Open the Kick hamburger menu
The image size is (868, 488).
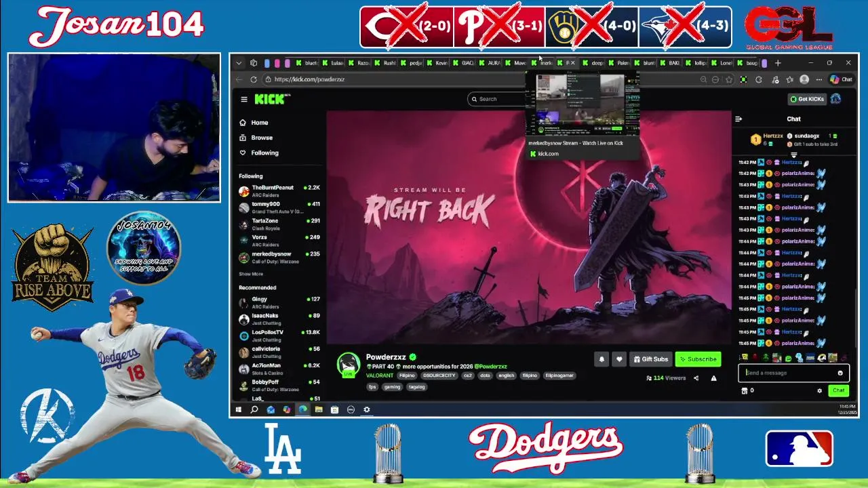pos(244,99)
